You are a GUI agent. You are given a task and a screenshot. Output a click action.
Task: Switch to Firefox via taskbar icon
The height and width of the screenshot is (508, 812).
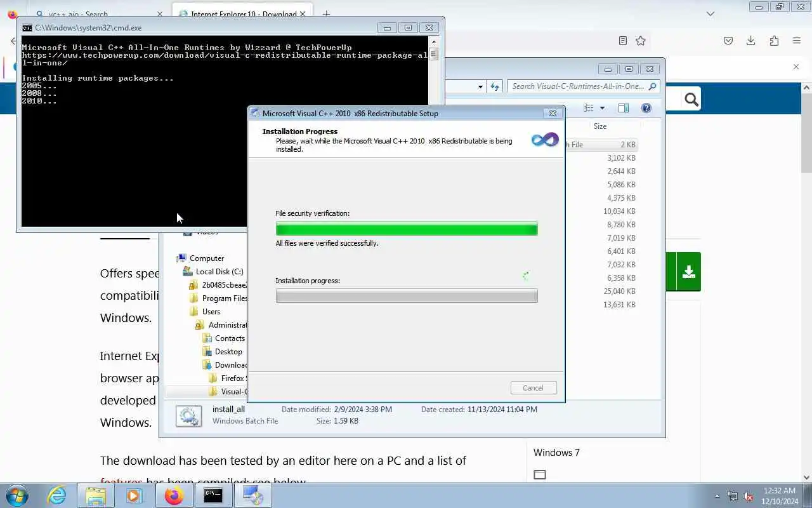tap(174, 495)
